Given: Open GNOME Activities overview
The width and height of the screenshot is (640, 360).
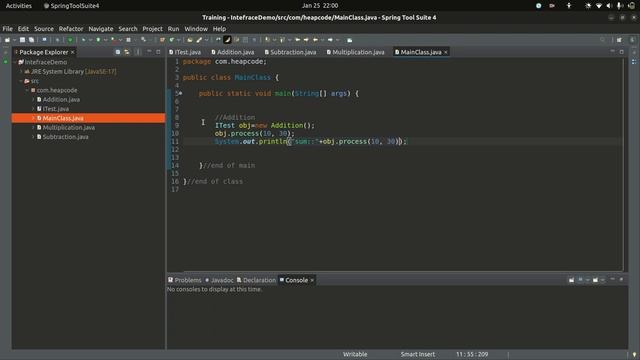Looking at the screenshot, I should pos(19,6).
